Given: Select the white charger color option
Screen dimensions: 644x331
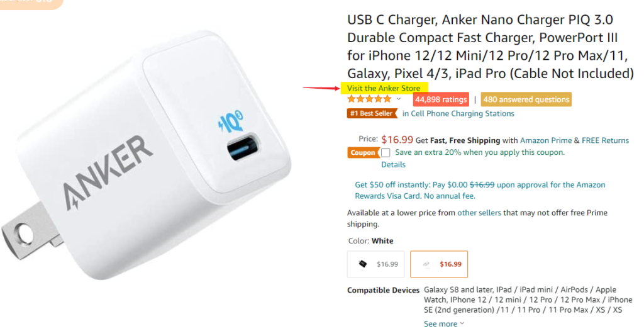Looking at the screenshot, I should pos(439,264).
